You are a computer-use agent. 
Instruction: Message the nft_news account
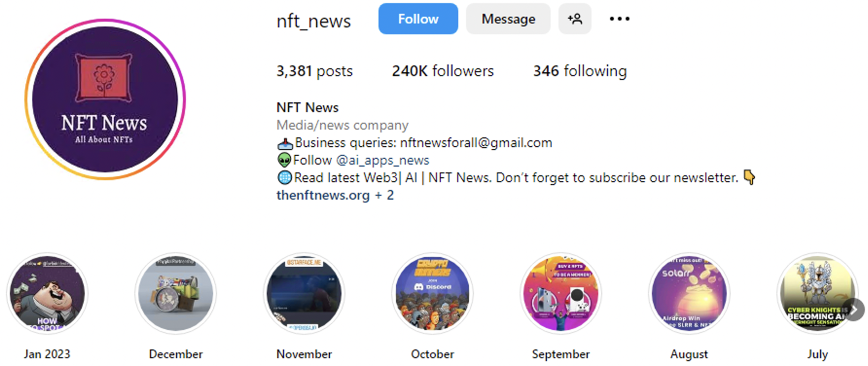(508, 19)
